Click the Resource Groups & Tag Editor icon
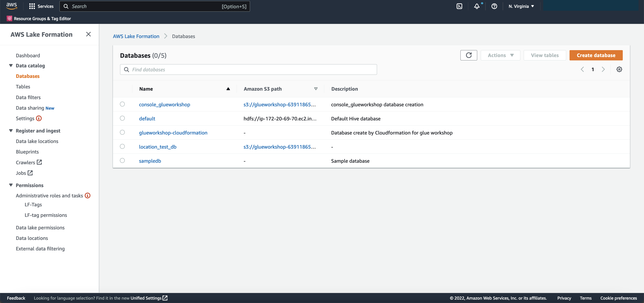The height and width of the screenshot is (303, 644). (x=9, y=19)
